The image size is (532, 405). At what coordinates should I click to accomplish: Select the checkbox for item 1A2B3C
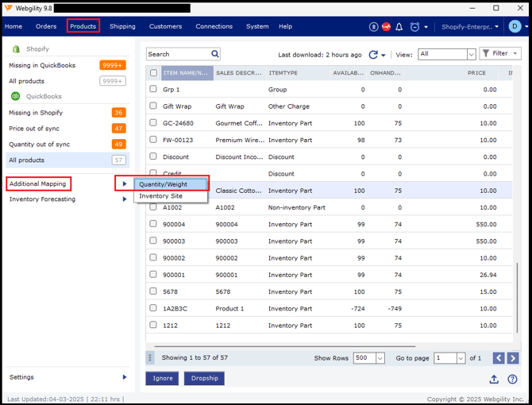point(153,308)
